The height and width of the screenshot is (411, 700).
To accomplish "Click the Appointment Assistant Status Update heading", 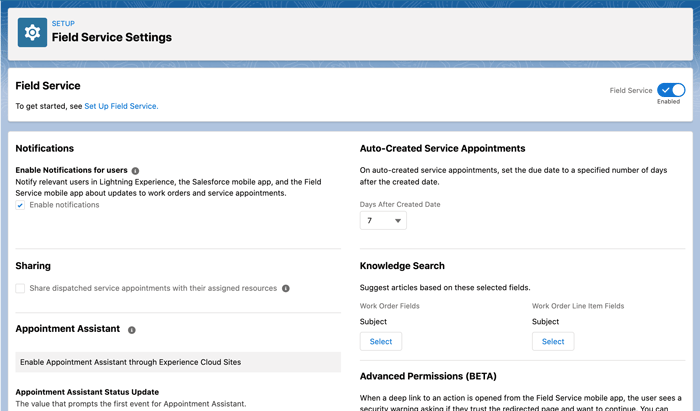I will (87, 391).
